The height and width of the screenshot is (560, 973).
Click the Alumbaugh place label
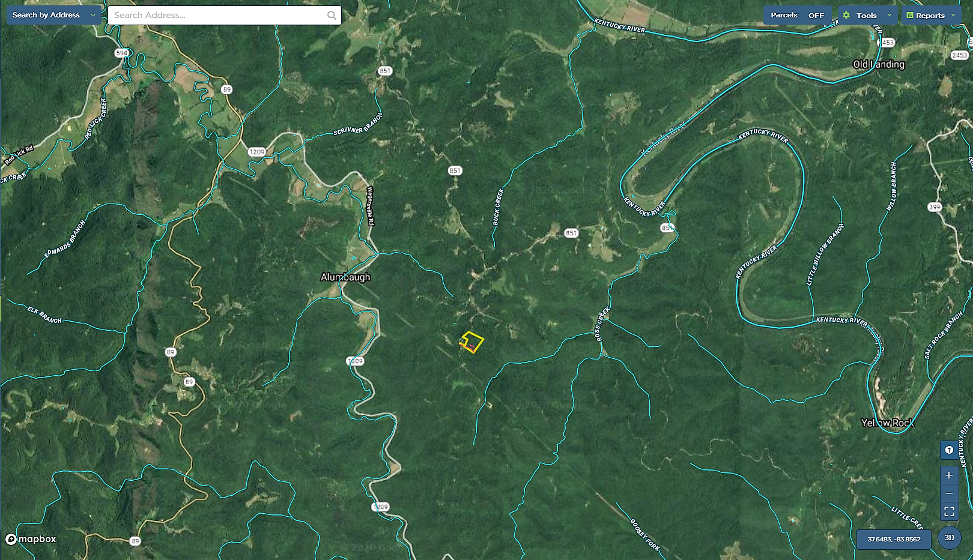[345, 277]
